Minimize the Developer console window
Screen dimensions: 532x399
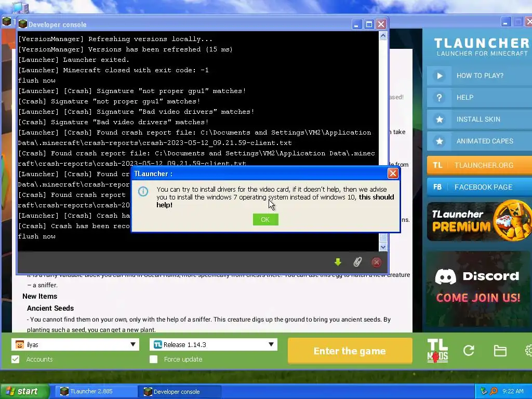point(356,24)
